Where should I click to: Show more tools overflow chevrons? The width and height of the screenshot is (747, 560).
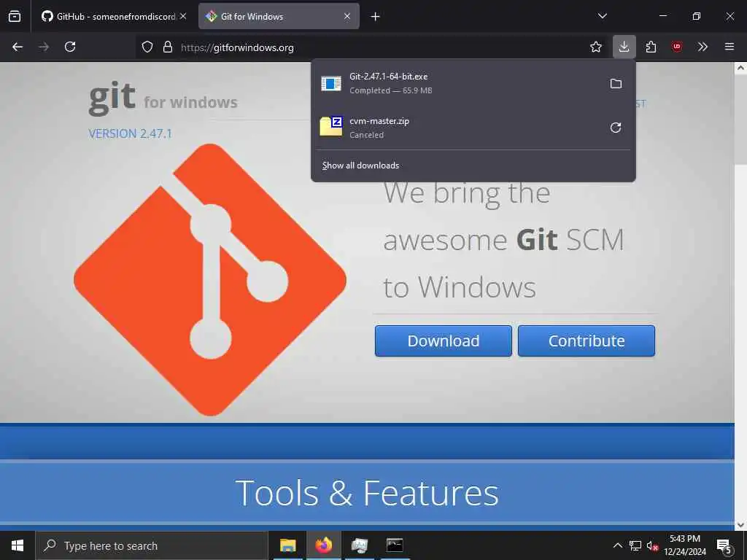pyautogui.click(x=703, y=47)
